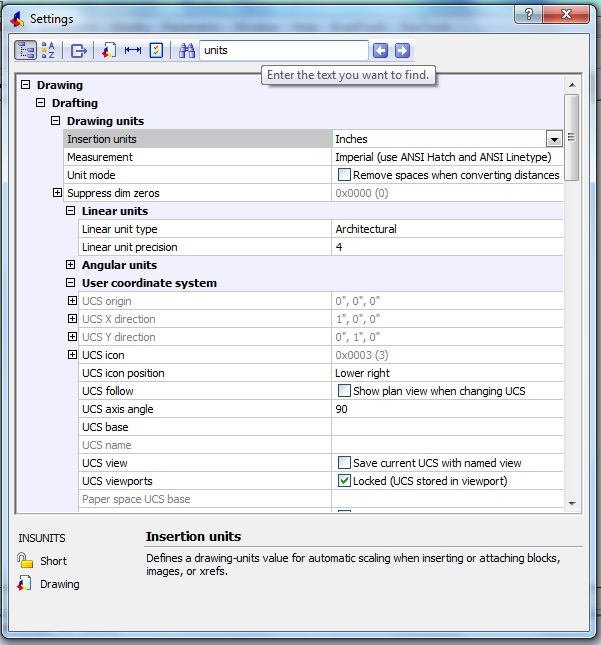This screenshot has height=645, width=601.
Task: Click the export settings icon
Action: click(x=78, y=51)
